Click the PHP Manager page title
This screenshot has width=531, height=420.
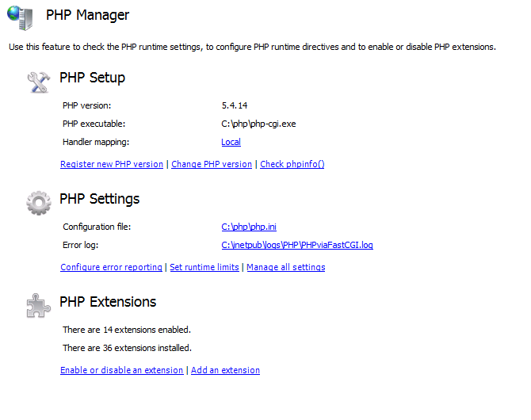coord(88,15)
